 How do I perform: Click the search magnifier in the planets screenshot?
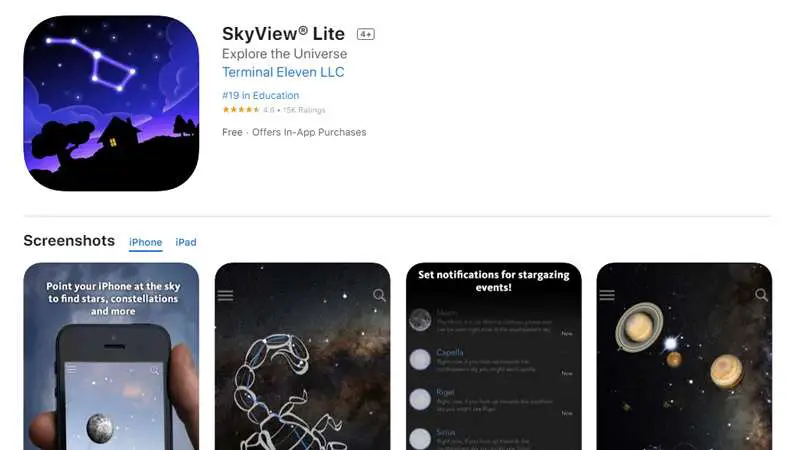761,295
